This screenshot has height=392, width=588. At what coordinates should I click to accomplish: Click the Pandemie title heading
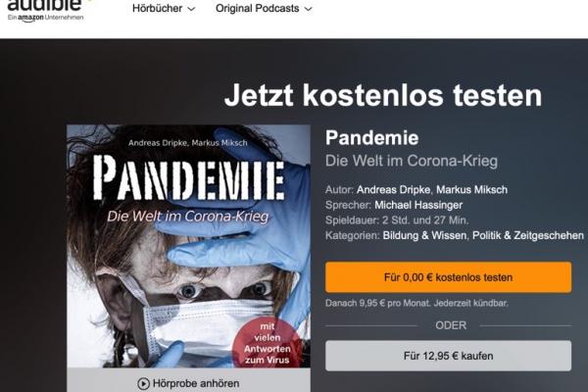[371, 137]
